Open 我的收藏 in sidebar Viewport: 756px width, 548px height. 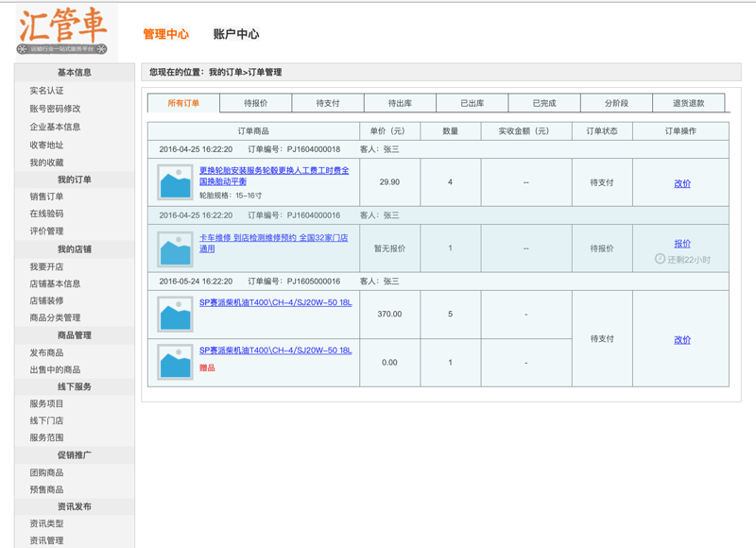(46, 163)
